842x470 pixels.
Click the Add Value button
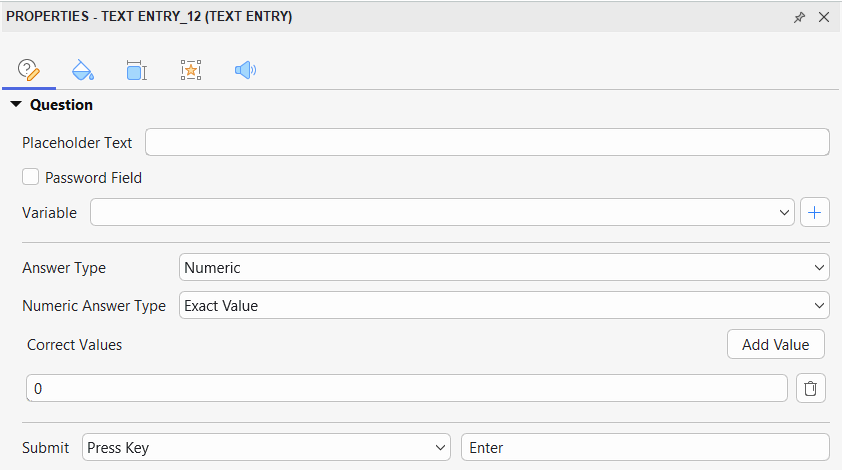[x=775, y=344]
